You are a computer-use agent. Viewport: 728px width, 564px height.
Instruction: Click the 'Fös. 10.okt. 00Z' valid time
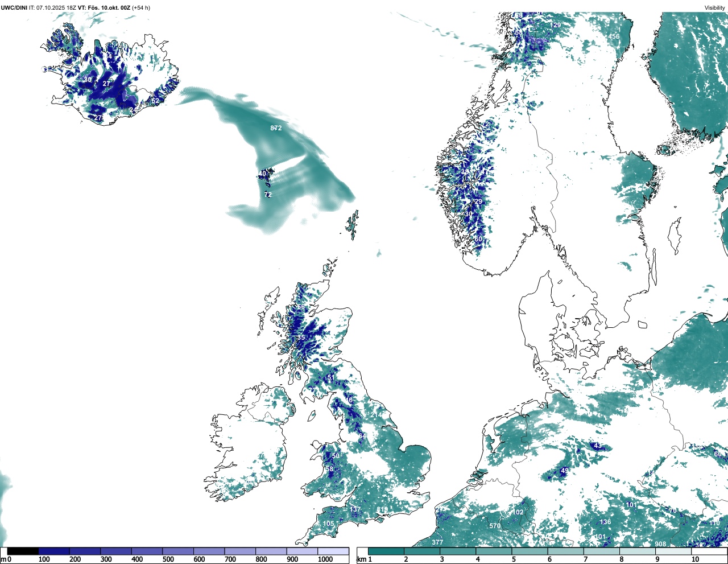pyautogui.click(x=108, y=7)
